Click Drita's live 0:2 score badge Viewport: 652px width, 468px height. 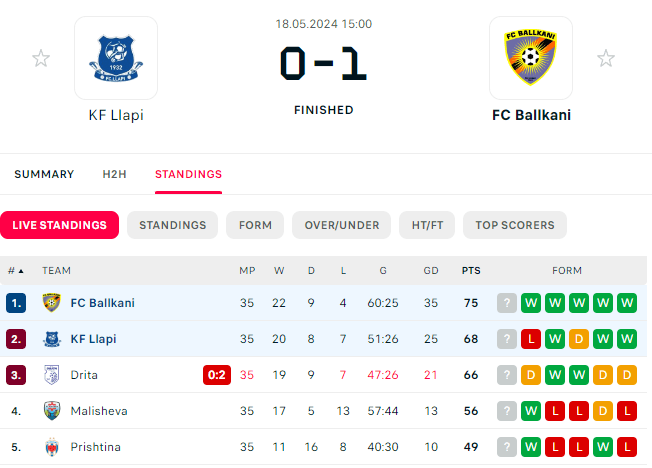[x=217, y=375]
